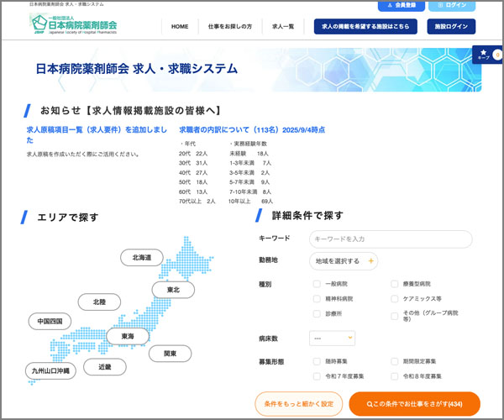Choose 九州山口沖縄 area on the map
The width and height of the screenshot is (504, 420).
[x=50, y=370]
